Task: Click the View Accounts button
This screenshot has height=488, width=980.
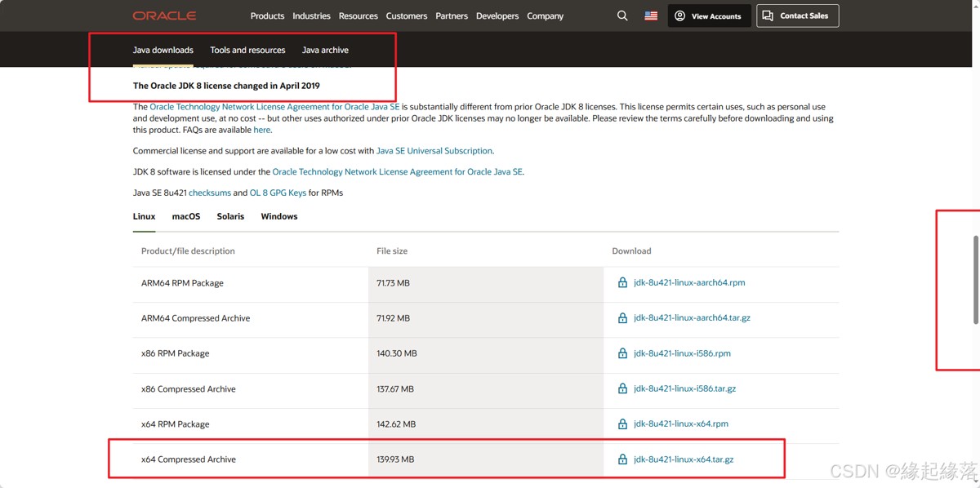Action: [708, 16]
